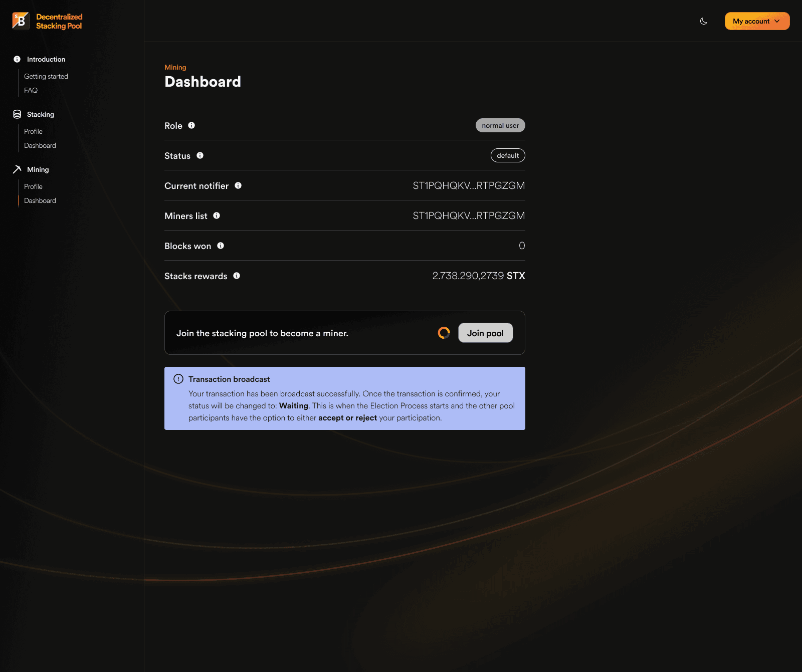Image resolution: width=802 pixels, height=672 pixels.
Task: Toggle dark mode with the moon icon
Action: coord(703,21)
